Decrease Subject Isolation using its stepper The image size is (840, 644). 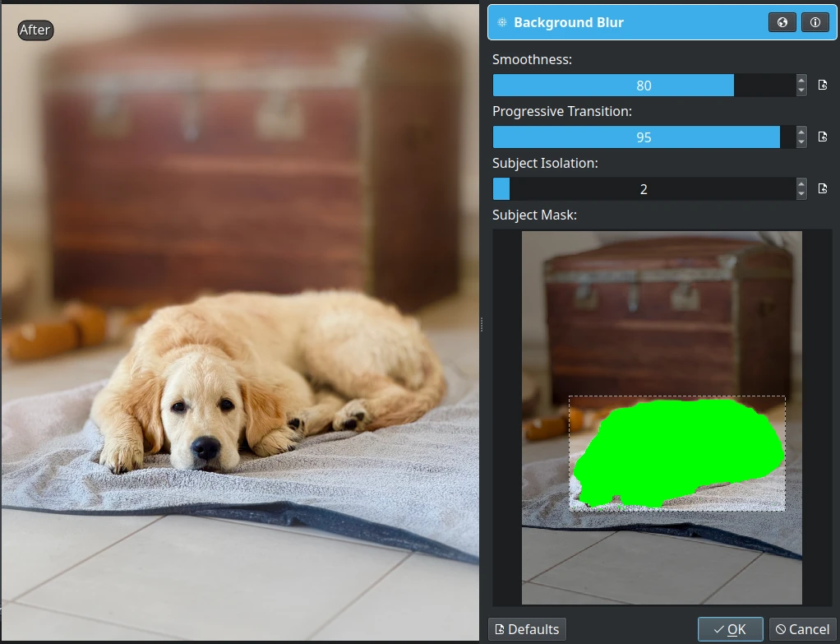800,193
